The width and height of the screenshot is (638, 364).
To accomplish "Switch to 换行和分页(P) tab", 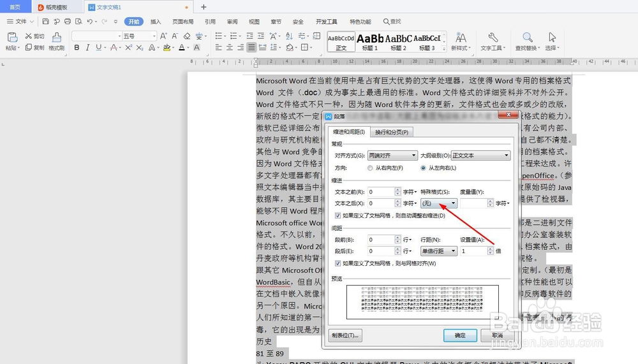I will pos(392,132).
